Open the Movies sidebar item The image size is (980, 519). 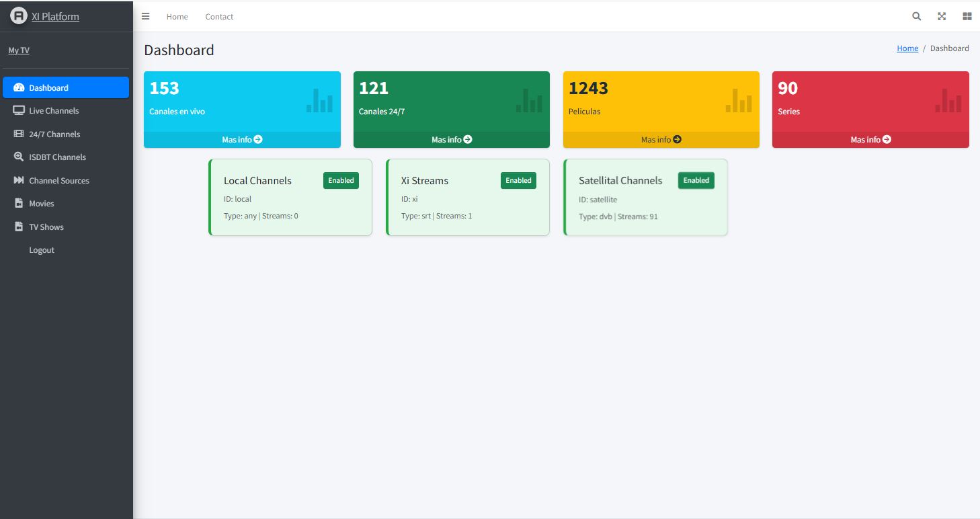(x=41, y=204)
